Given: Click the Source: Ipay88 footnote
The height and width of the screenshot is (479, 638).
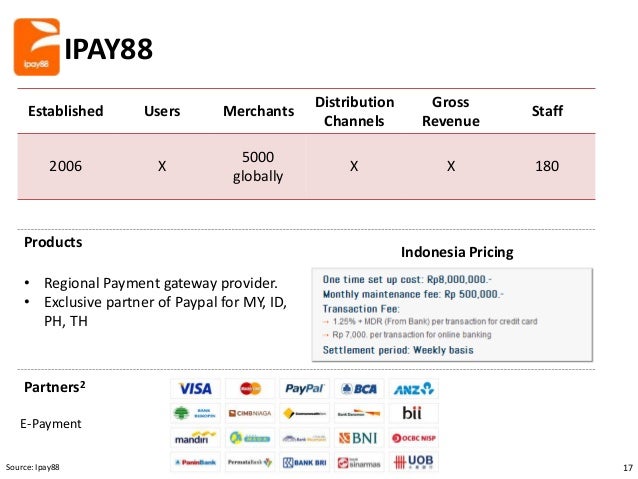Looking at the screenshot, I should pyautogui.click(x=33, y=467).
